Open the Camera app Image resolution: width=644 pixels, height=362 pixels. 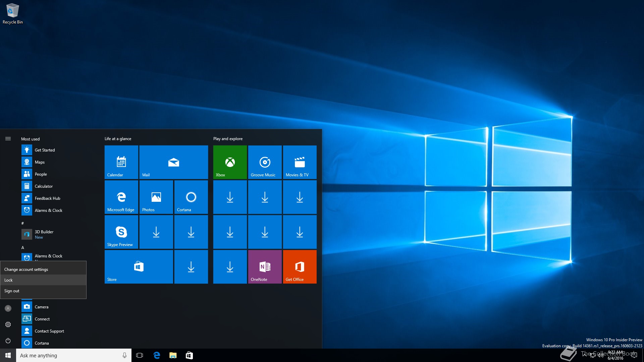(x=54, y=307)
